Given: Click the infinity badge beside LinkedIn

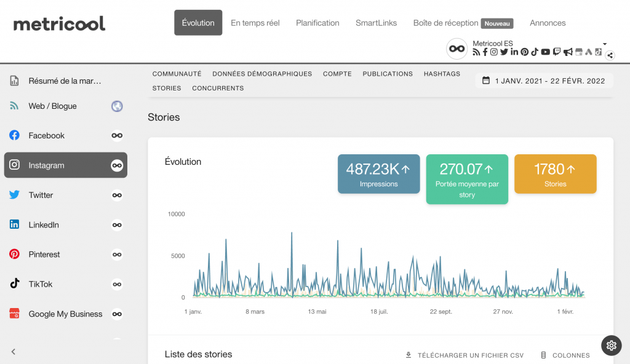Looking at the screenshot, I should (x=117, y=225).
